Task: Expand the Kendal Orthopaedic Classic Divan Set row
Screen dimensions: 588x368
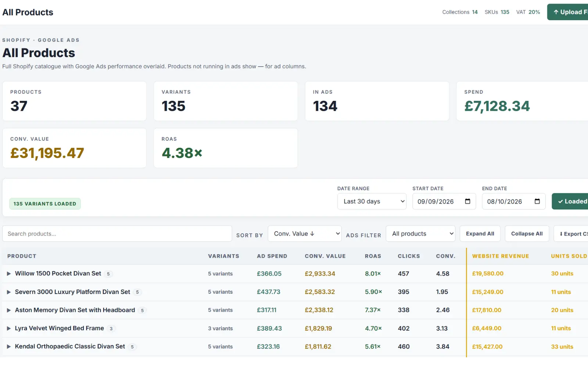Action: (x=9, y=347)
